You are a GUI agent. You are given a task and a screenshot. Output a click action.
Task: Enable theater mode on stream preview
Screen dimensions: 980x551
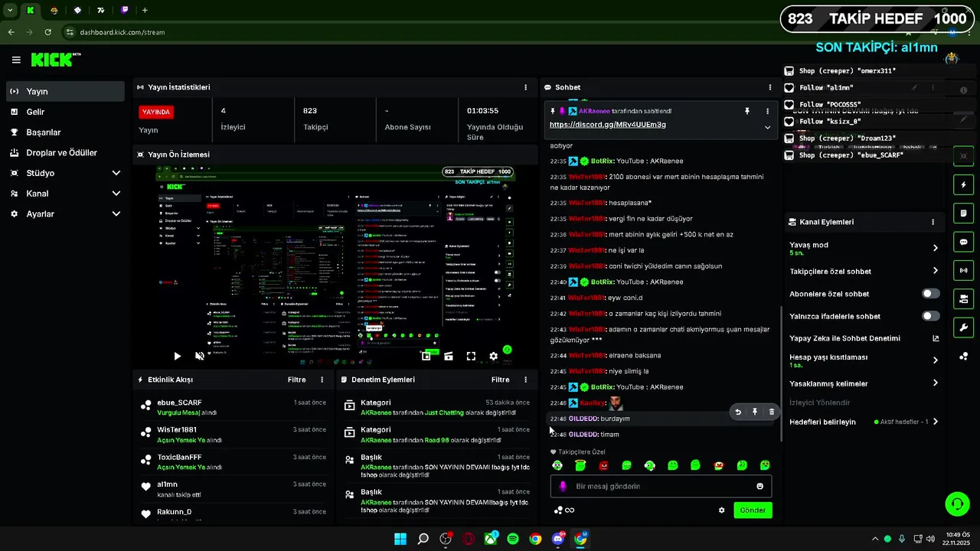pos(449,356)
